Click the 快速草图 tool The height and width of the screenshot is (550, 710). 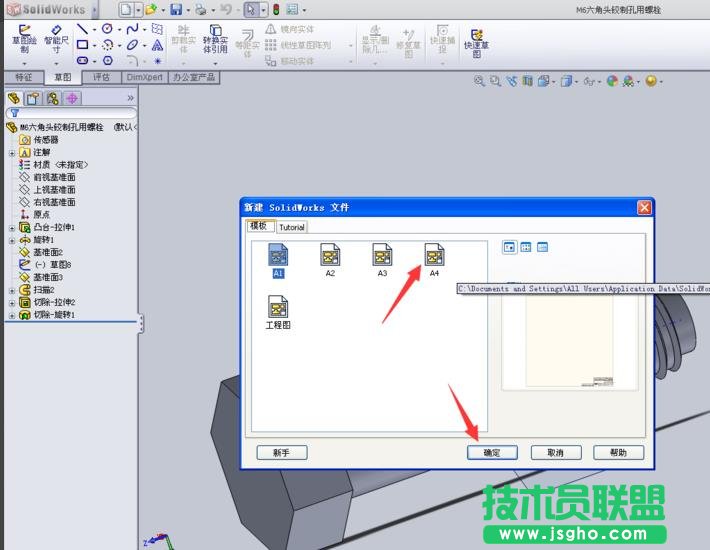point(476,44)
